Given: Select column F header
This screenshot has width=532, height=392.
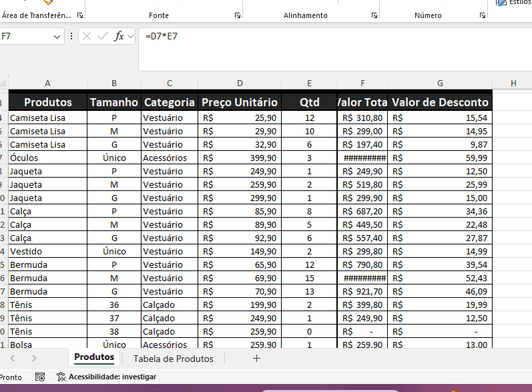Looking at the screenshot, I should (362, 83).
